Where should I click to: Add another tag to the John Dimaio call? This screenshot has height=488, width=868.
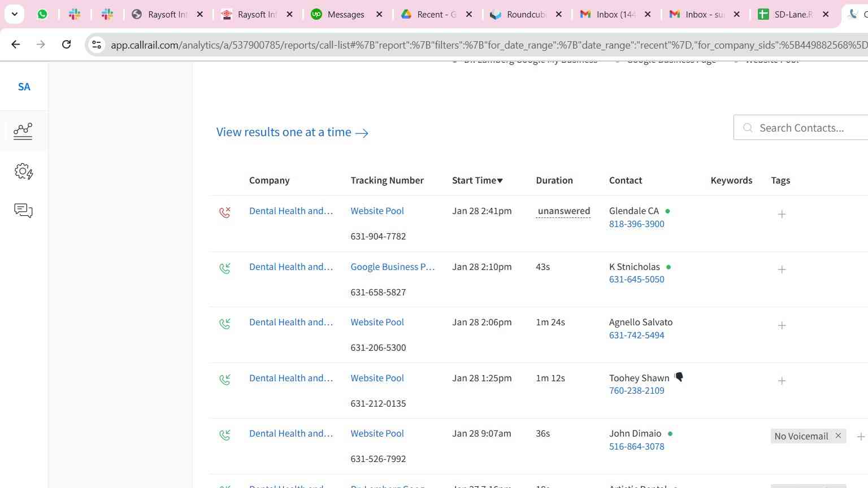click(x=861, y=437)
